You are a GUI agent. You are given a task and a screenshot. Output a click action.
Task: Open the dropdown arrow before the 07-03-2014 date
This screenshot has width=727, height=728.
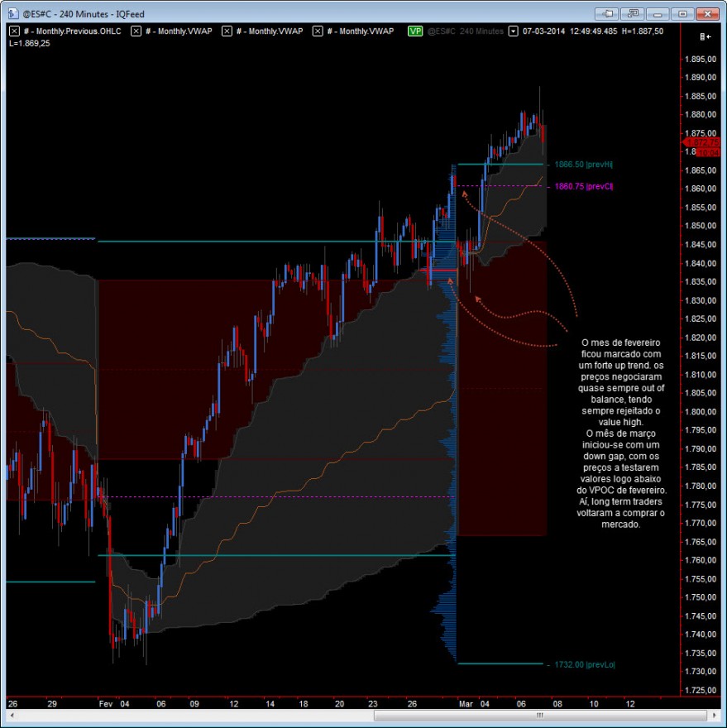[513, 31]
